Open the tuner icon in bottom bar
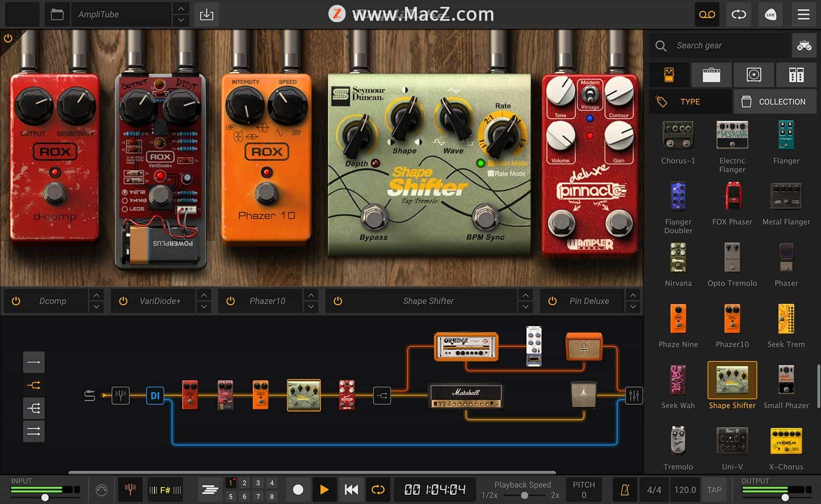 (130, 489)
